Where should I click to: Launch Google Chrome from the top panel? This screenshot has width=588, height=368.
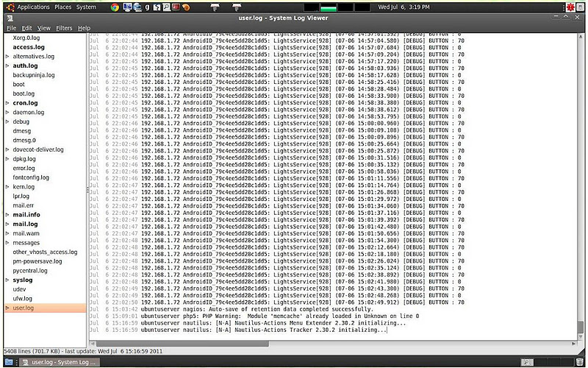tap(115, 7)
